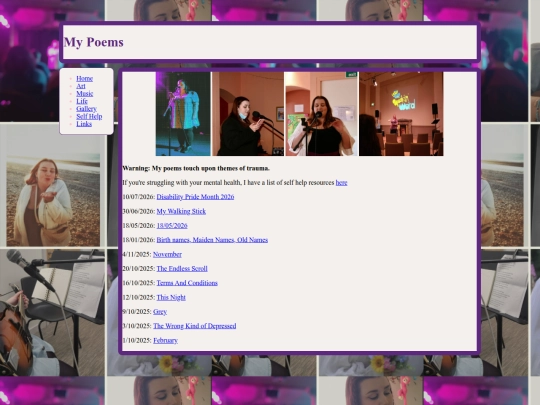Open poem My Walking Stick
This screenshot has height=405, width=540.
click(181, 211)
